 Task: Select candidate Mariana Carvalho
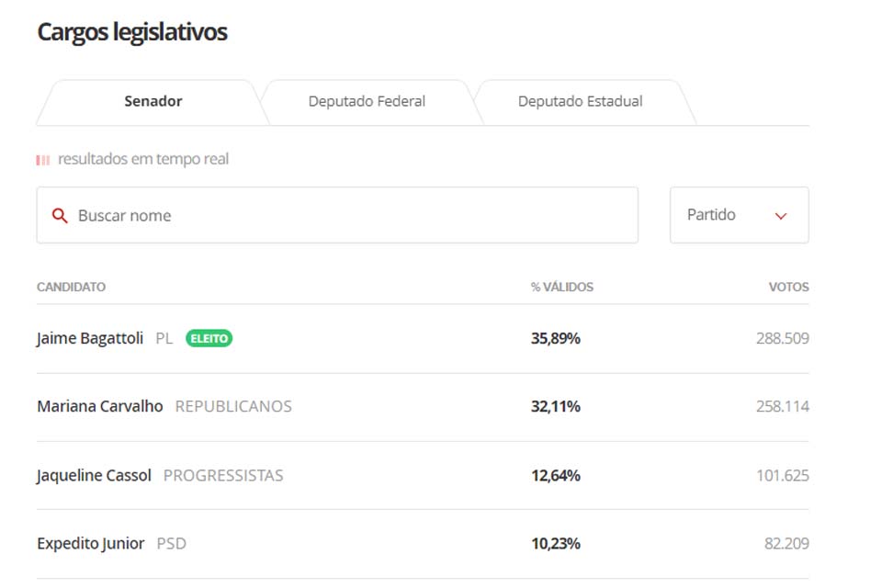(100, 406)
